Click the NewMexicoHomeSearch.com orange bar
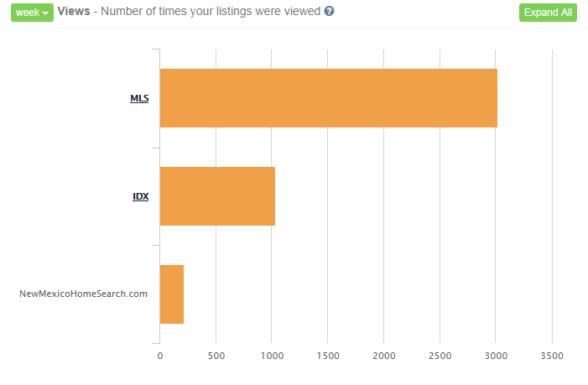Image resolution: width=588 pixels, height=385 pixels. [172, 294]
